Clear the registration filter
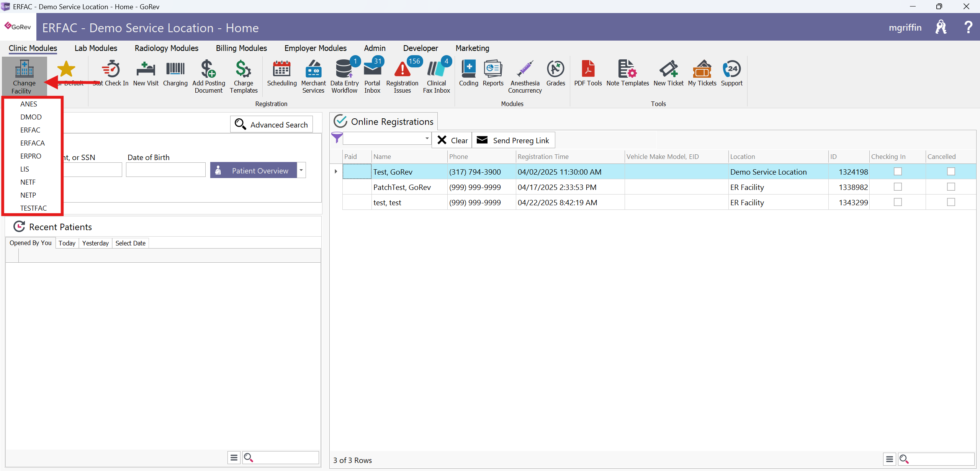This screenshot has height=471, width=980. (x=452, y=140)
